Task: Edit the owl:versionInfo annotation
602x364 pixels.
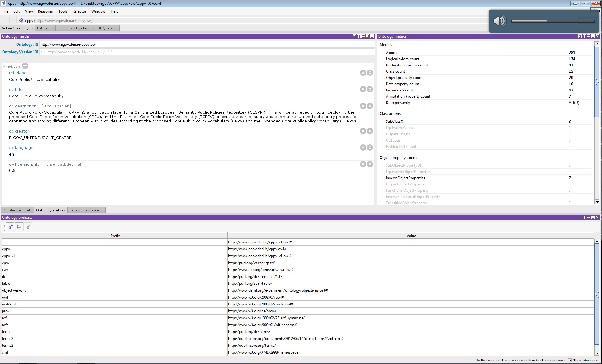Action: (370, 164)
